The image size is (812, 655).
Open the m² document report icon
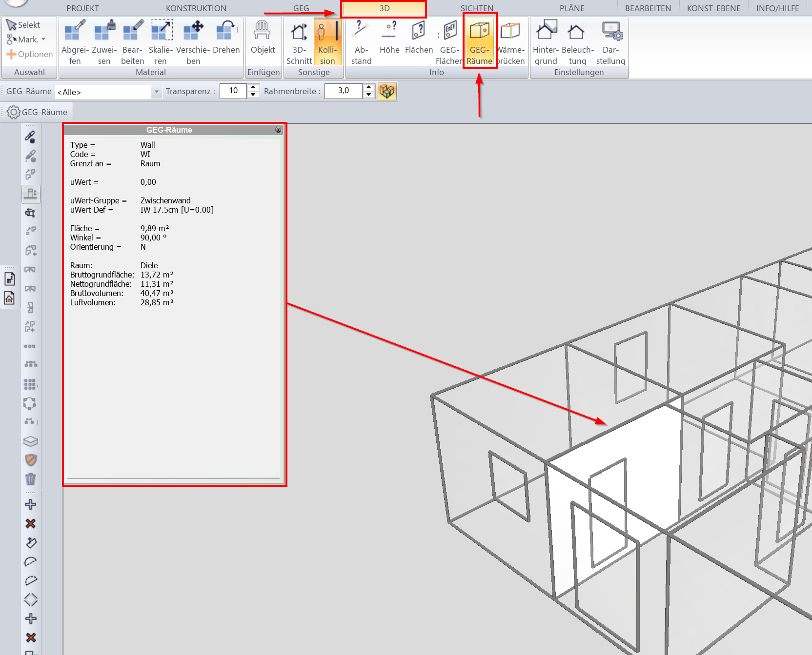[x=9, y=279]
